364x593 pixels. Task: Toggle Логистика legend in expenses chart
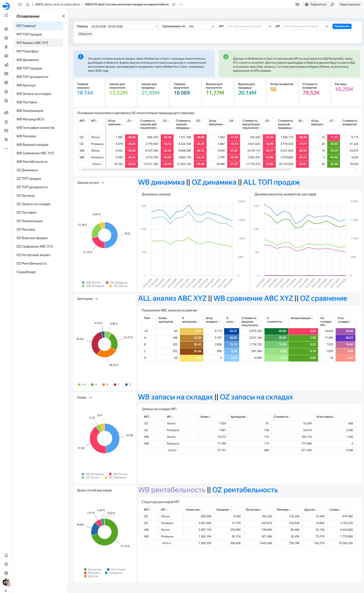(116, 569)
